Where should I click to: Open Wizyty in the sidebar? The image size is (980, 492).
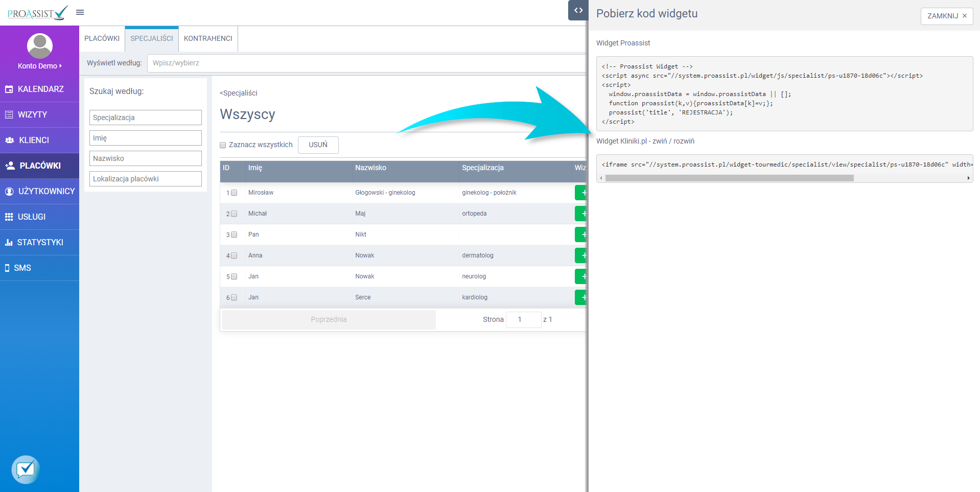39,114
